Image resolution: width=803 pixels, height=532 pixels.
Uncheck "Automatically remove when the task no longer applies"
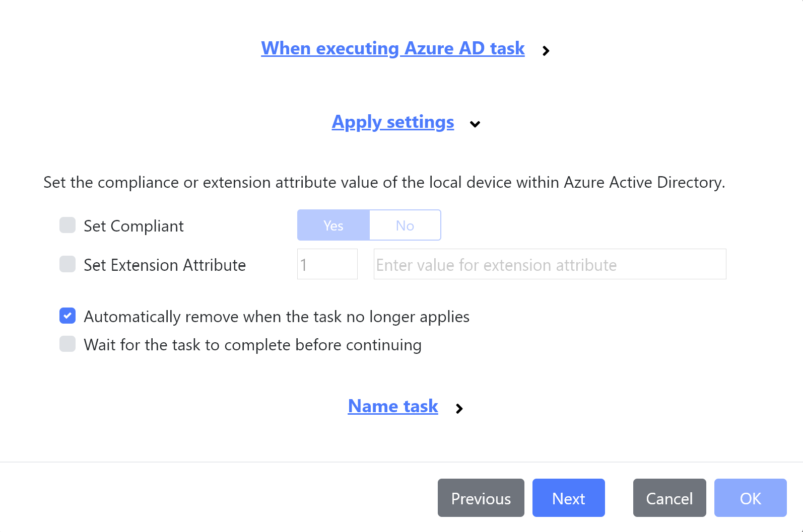(67, 316)
